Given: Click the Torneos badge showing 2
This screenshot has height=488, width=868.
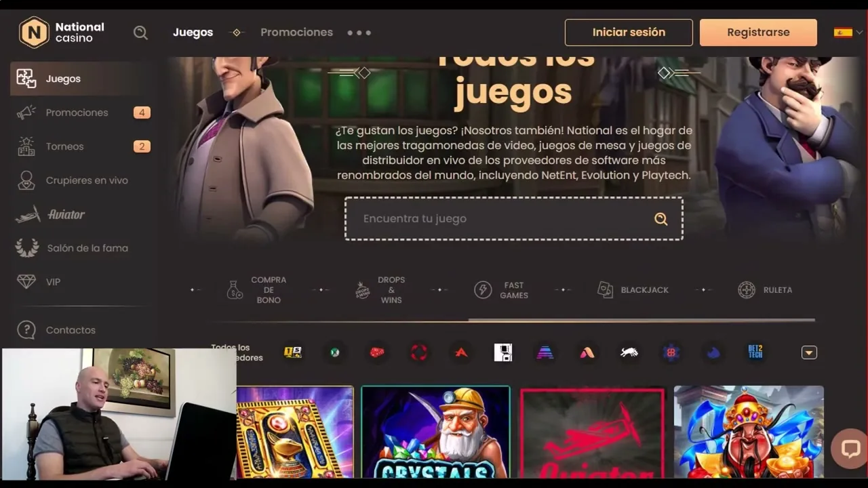Looking at the screenshot, I should (x=142, y=146).
